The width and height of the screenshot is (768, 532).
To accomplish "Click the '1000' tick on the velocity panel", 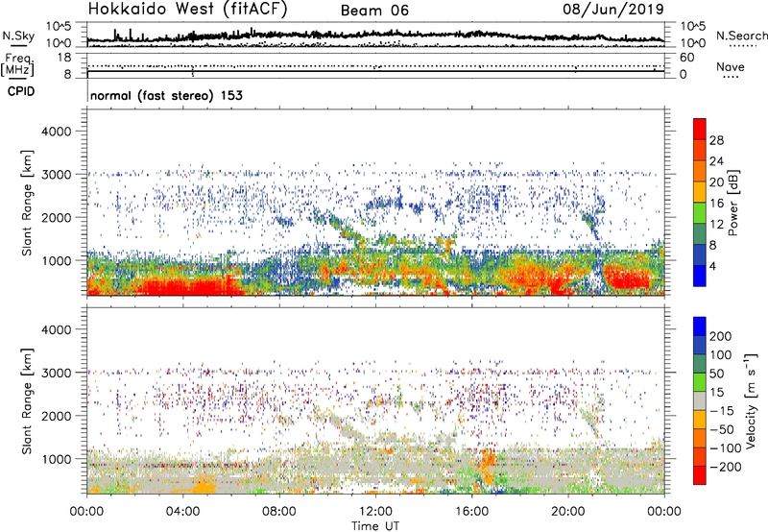I will point(57,459).
